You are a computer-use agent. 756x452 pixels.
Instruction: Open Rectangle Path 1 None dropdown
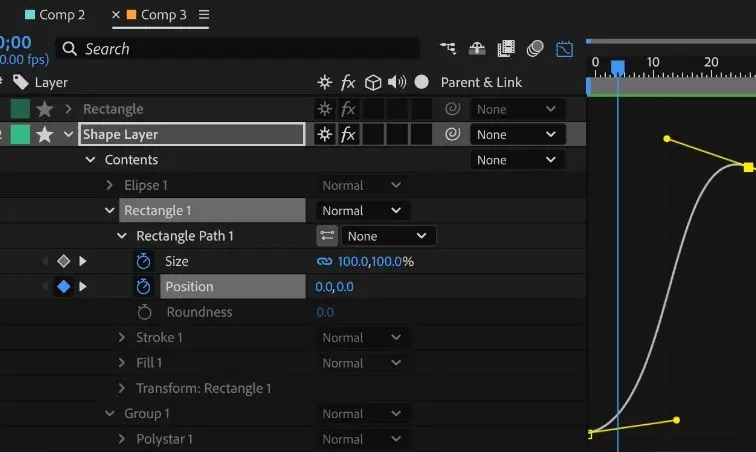click(x=389, y=236)
